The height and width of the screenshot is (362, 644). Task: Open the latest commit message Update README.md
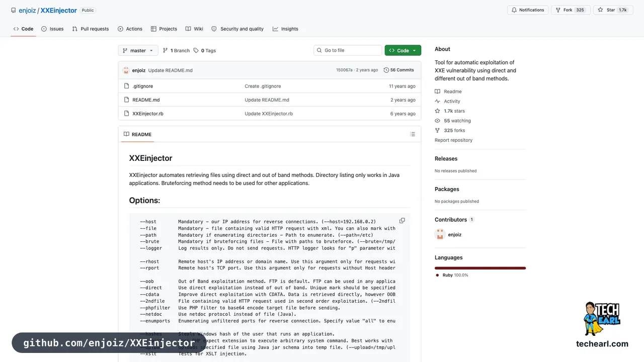[x=170, y=70]
